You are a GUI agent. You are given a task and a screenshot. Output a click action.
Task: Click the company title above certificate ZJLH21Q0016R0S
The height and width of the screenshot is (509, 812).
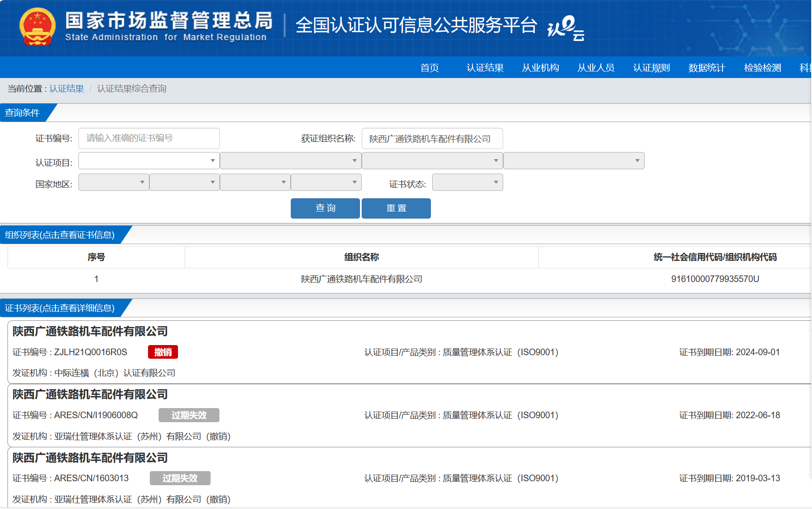tap(90, 331)
